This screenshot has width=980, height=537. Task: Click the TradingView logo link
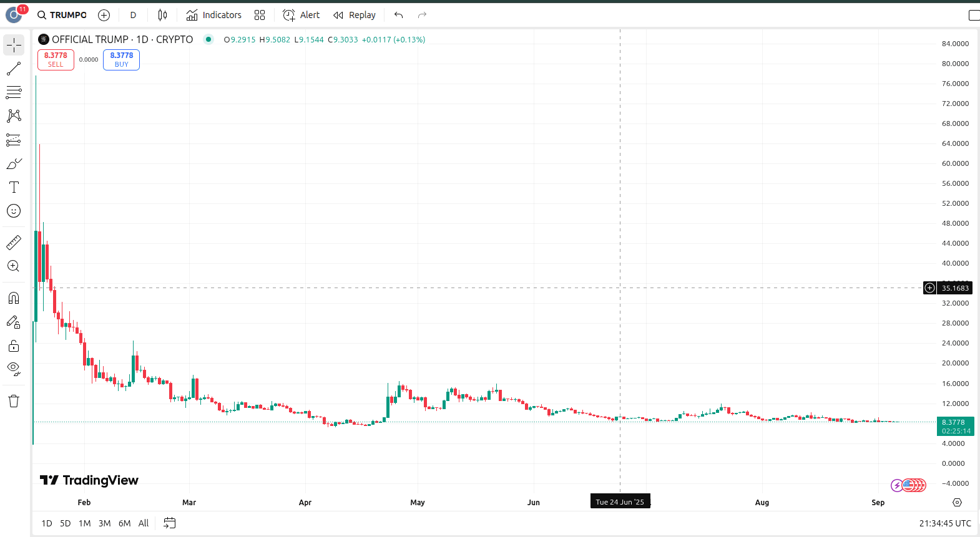[89, 480]
